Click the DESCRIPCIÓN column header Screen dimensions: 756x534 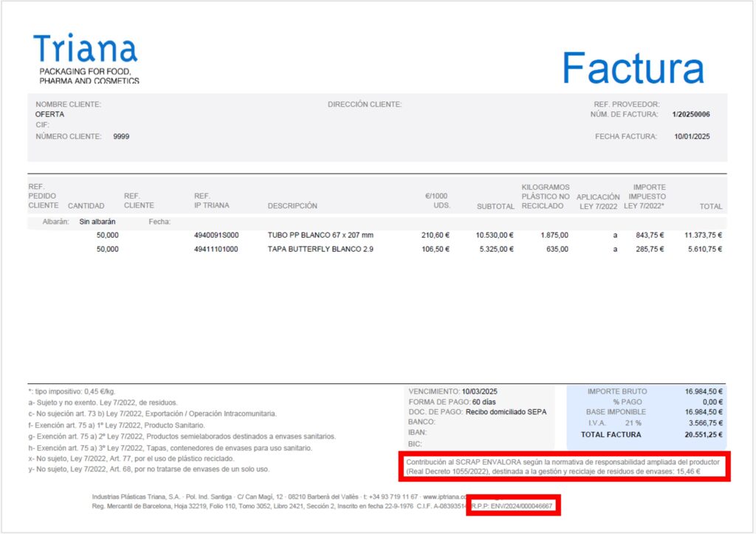pos(292,206)
